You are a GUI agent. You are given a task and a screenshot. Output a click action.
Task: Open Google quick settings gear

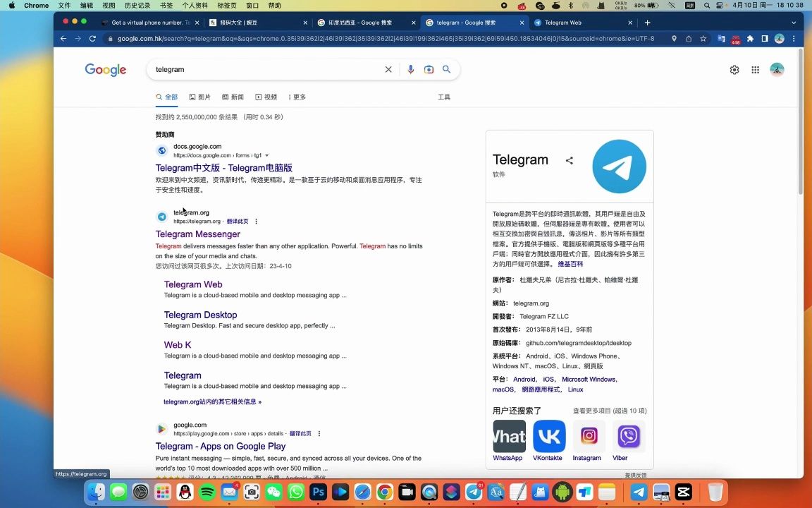tap(734, 69)
